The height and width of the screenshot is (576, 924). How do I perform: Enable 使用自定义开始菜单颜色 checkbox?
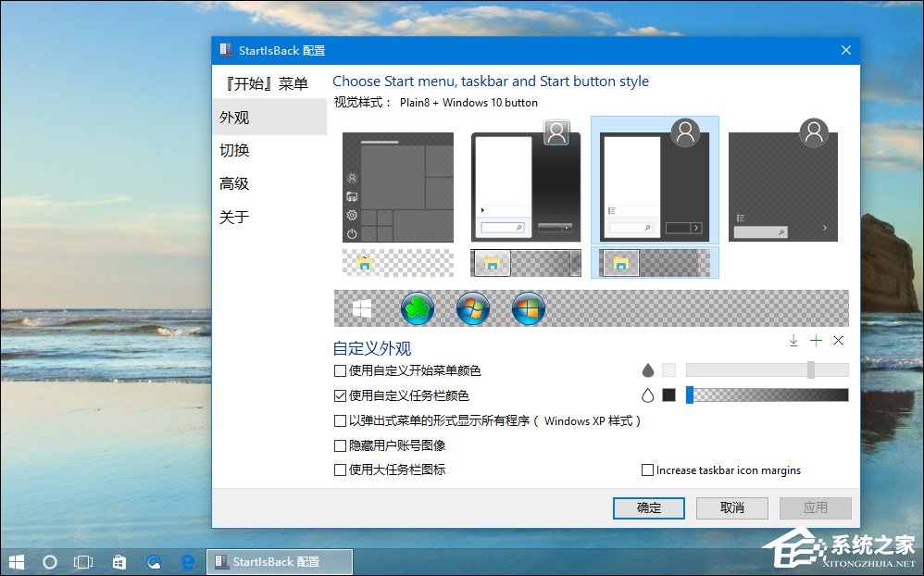(341, 370)
